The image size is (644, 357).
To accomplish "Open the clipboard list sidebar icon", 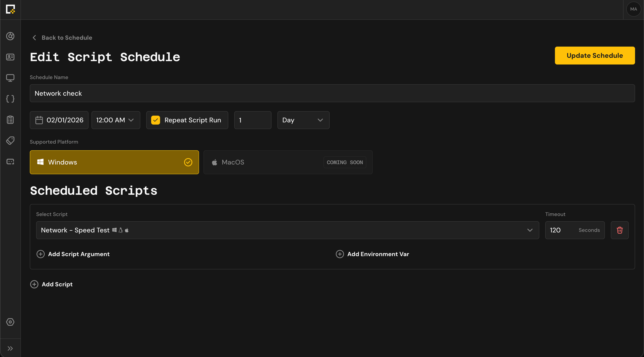I will point(10,120).
